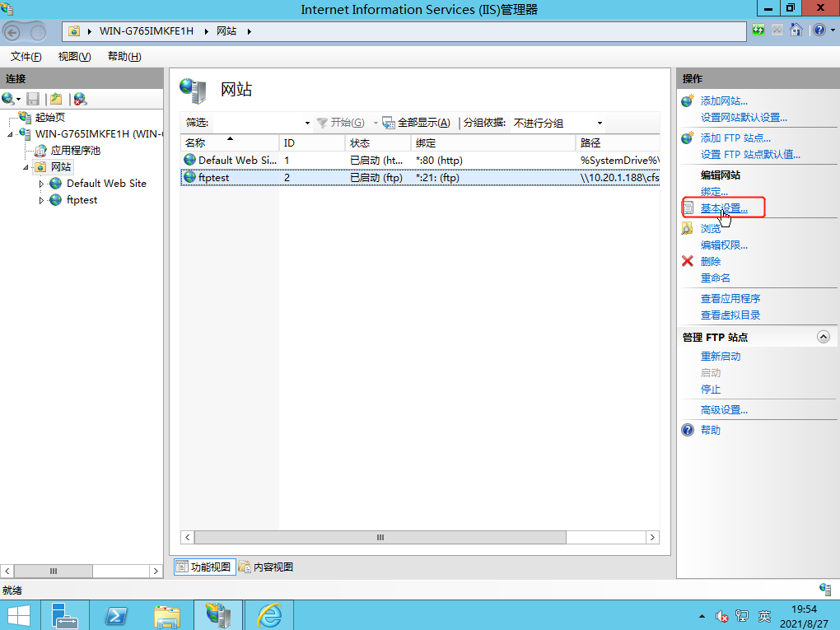Click the site list horizontal scrollbar thumb
This screenshot has width=840, height=630.
point(380,537)
